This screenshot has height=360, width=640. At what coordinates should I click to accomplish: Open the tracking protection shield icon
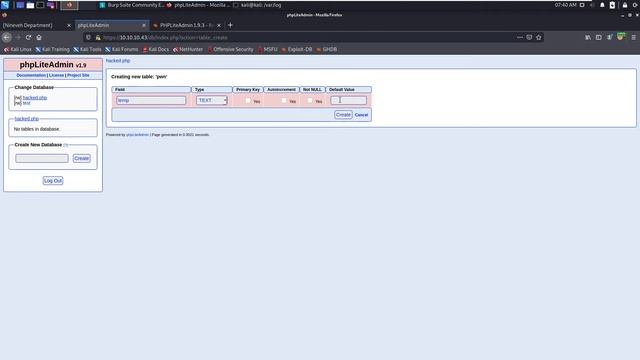[89, 38]
